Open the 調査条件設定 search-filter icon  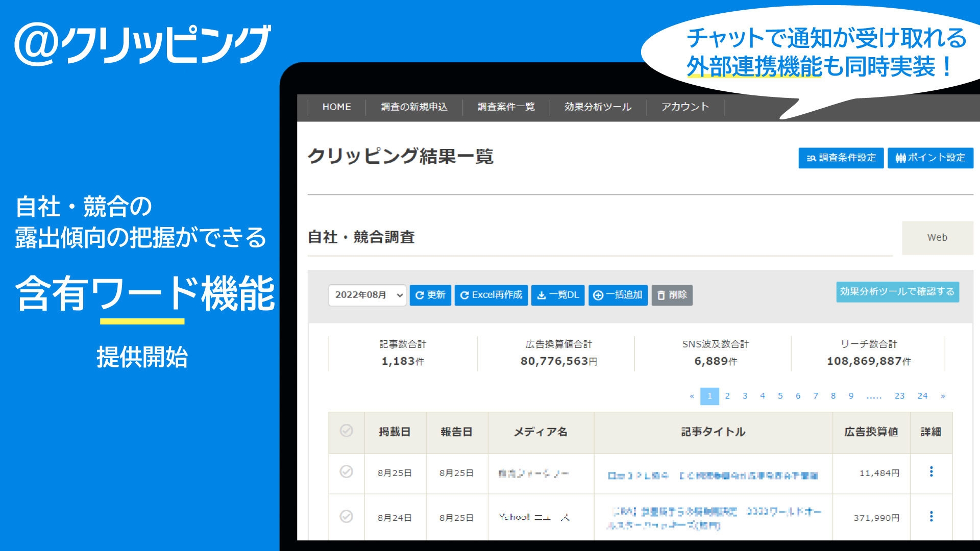(811, 159)
